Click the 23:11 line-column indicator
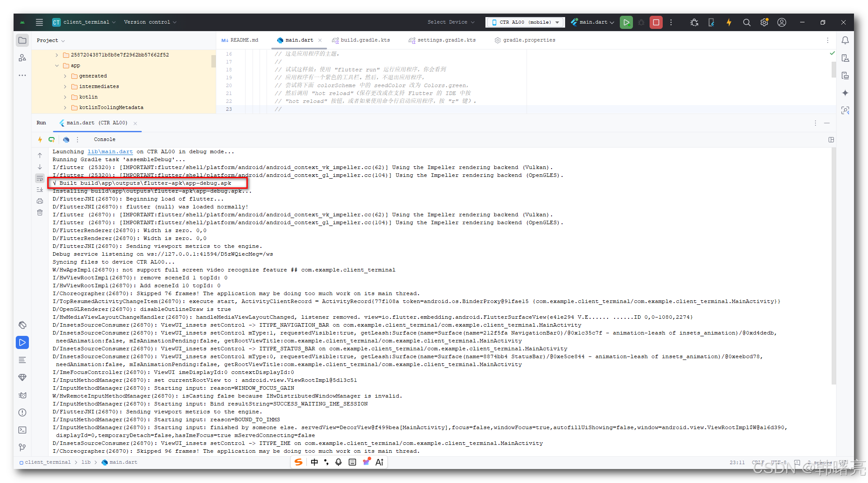Screen dimensions: 868x483 (737, 462)
